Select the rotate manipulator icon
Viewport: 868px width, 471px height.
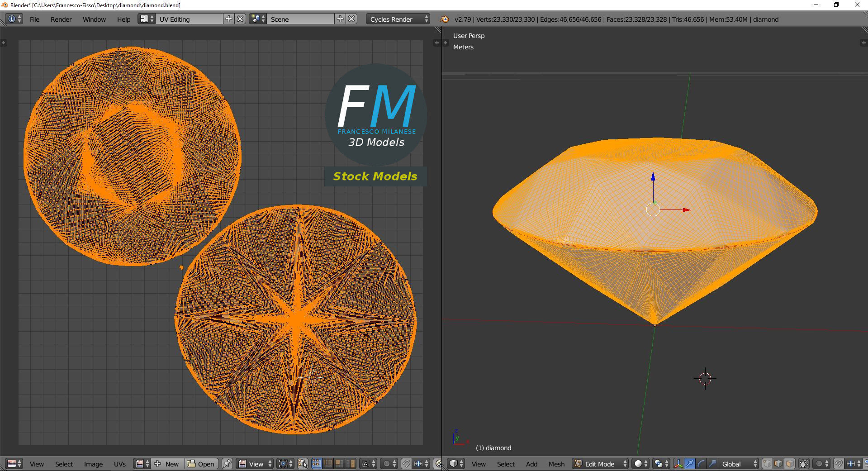[701, 464]
